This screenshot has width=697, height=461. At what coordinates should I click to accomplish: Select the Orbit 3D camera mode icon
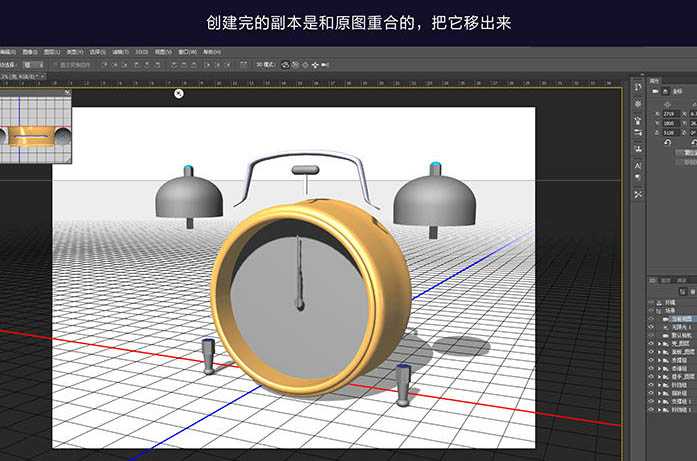click(x=285, y=65)
